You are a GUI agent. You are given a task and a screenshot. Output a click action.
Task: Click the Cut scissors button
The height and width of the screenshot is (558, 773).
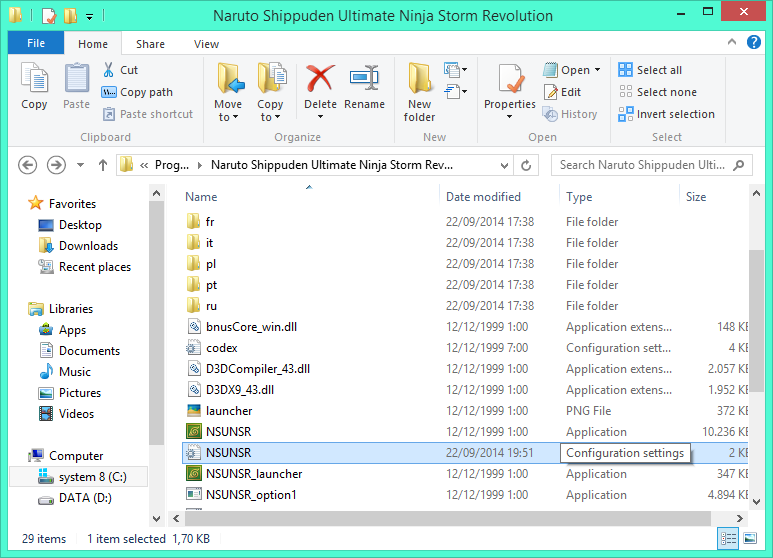click(x=120, y=70)
